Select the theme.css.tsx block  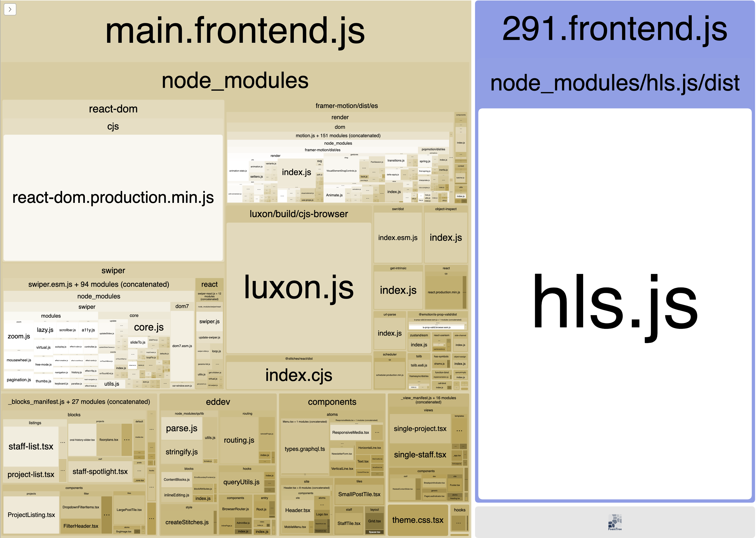(x=418, y=520)
